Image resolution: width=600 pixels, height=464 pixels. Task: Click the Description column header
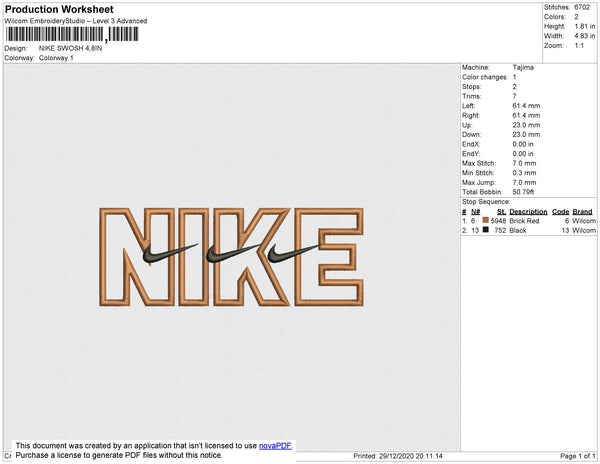click(528, 212)
